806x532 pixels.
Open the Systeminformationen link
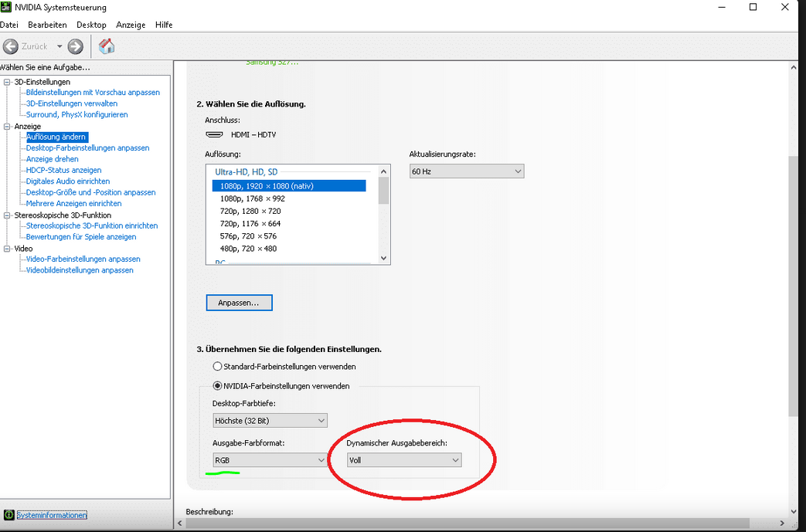click(52, 515)
